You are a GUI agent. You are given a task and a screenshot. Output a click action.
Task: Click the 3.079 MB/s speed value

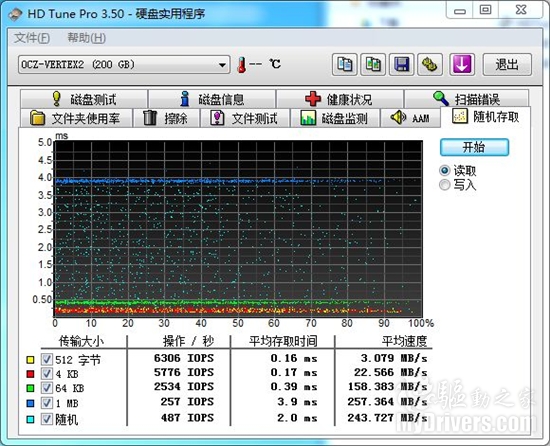coord(394,358)
